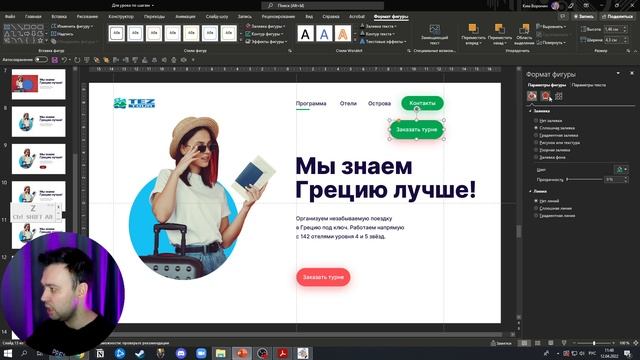Select the 'Нет заливки' no fill radio

click(536, 121)
